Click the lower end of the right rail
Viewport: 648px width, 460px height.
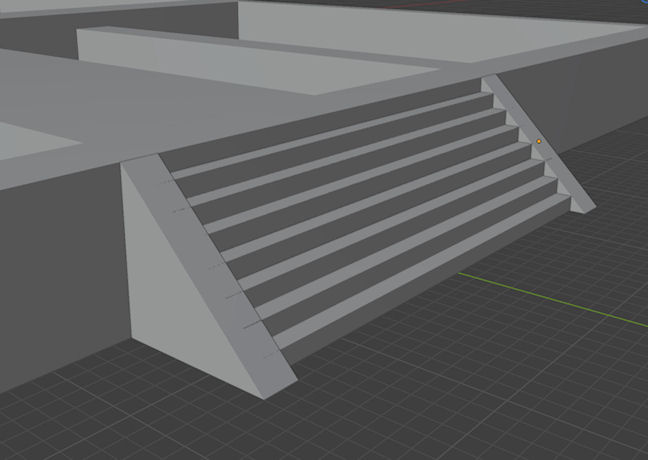[583, 204]
